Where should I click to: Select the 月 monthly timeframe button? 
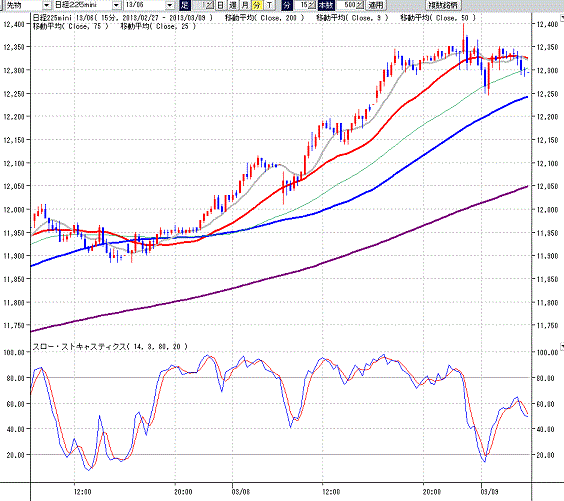(245, 5)
